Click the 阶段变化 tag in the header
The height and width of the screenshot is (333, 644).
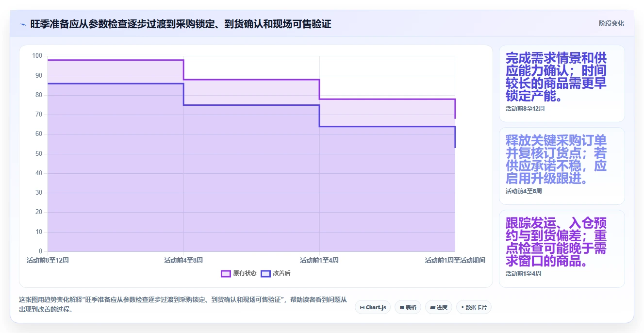tap(611, 23)
